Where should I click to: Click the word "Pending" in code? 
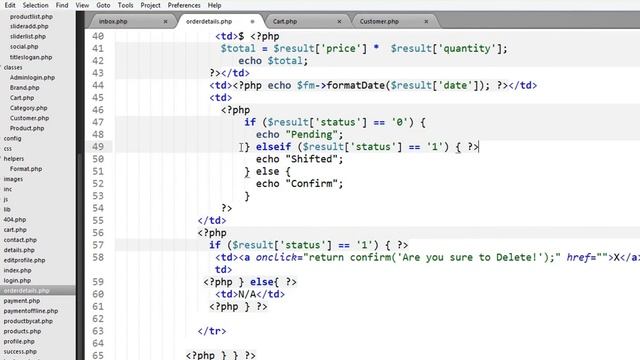312,135
